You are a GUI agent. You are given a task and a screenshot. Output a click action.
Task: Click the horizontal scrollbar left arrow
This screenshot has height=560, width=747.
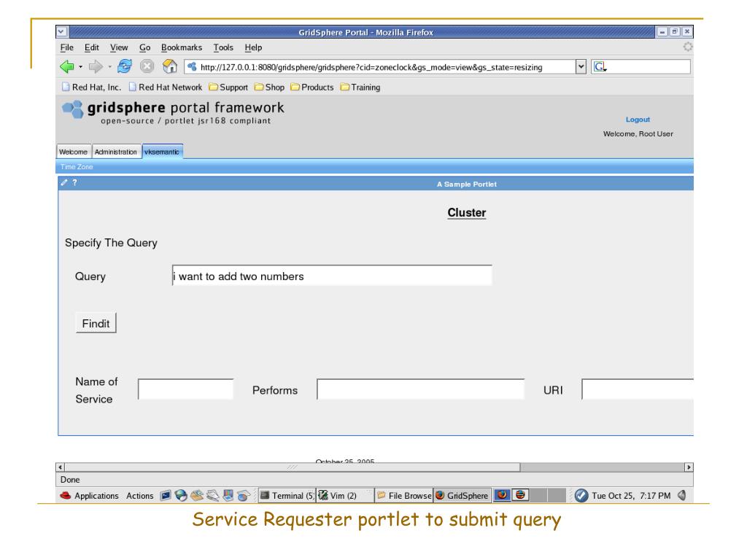(x=60, y=467)
